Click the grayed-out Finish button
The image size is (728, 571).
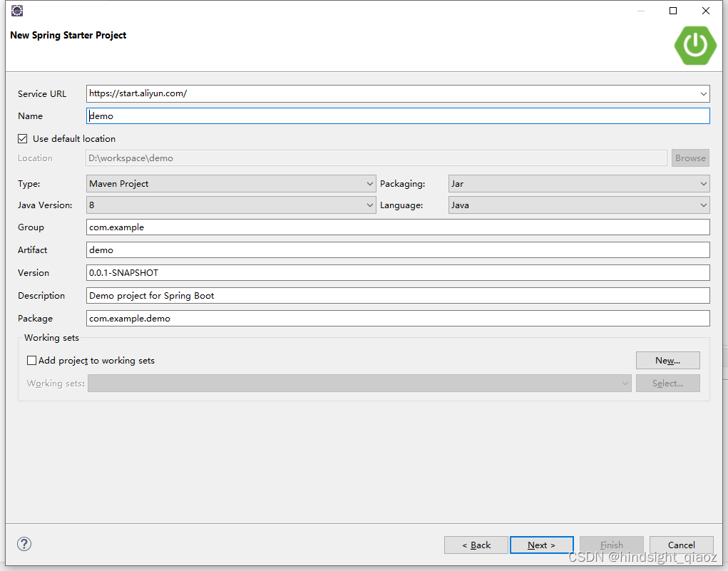612,545
